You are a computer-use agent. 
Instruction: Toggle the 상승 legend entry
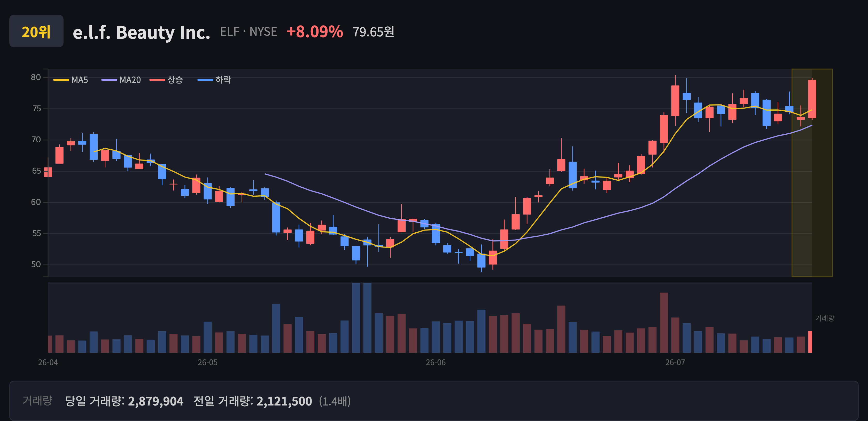(166, 80)
